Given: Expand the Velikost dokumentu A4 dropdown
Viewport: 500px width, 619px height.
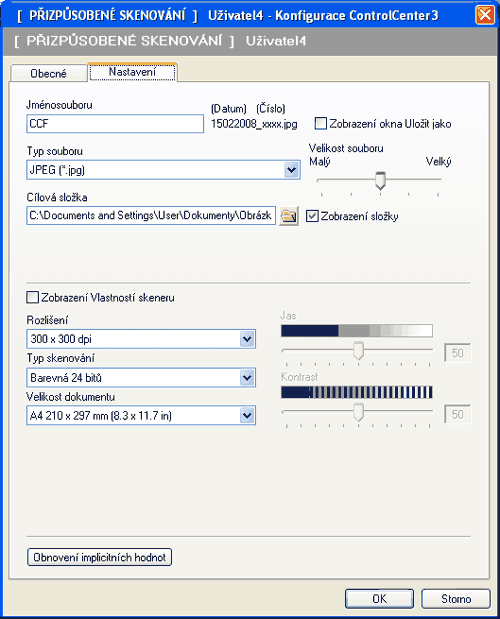Looking at the screenshot, I should click(x=247, y=415).
